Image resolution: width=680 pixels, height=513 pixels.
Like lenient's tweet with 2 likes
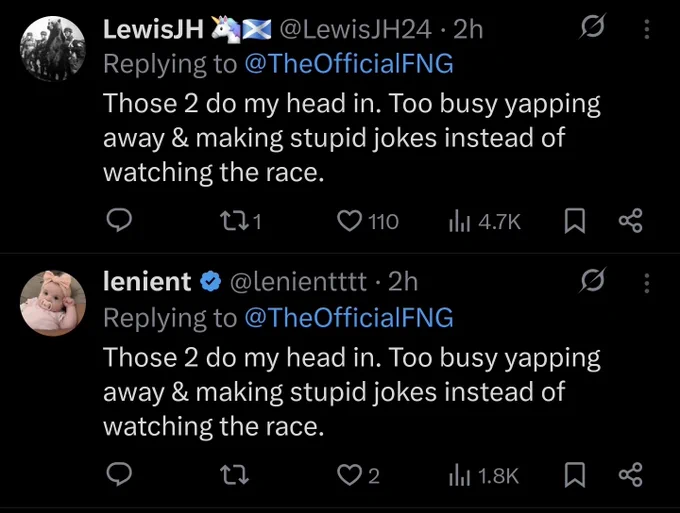pyautogui.click(x=359, y=475)
